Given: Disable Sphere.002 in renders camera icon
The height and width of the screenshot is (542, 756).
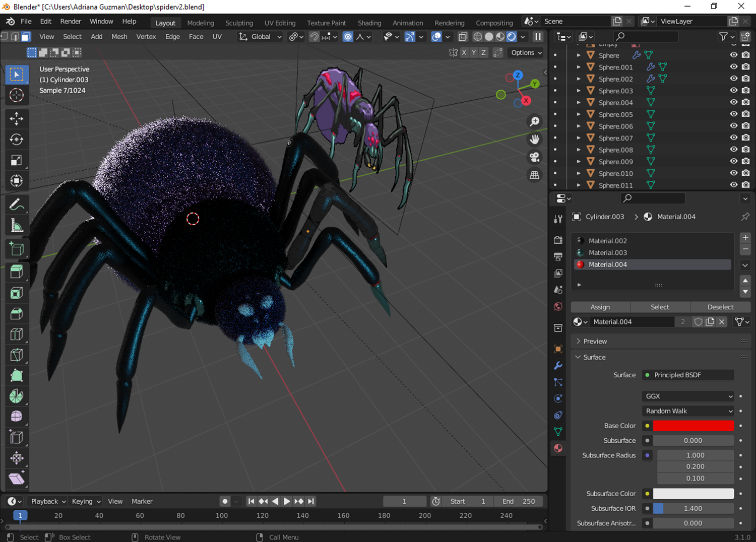Looking at the screenshot, I should point(746,79).
